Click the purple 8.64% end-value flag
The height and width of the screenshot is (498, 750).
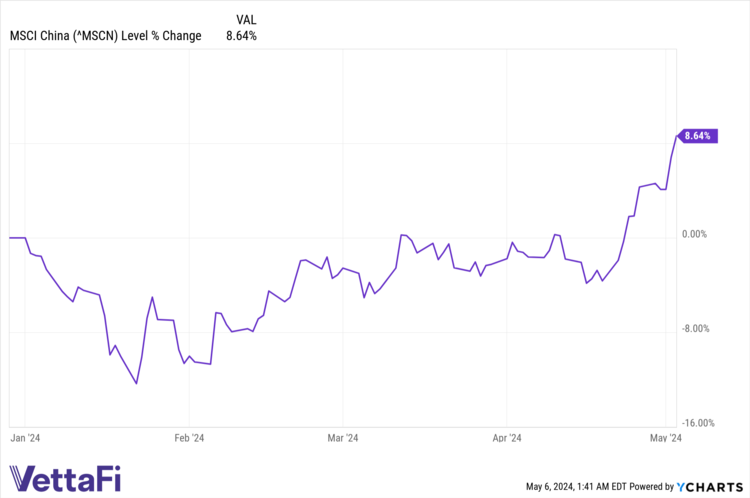[699, 135]
